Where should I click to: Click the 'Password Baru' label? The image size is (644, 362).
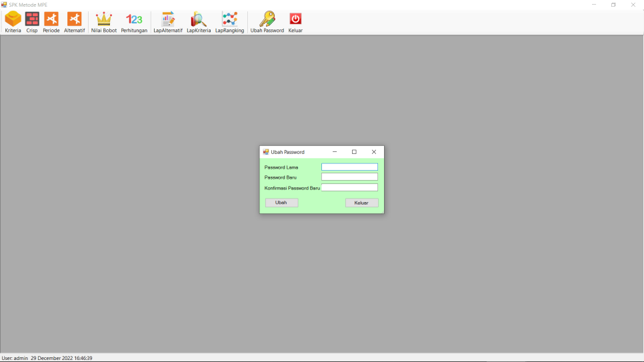click(x=281, y=177)
